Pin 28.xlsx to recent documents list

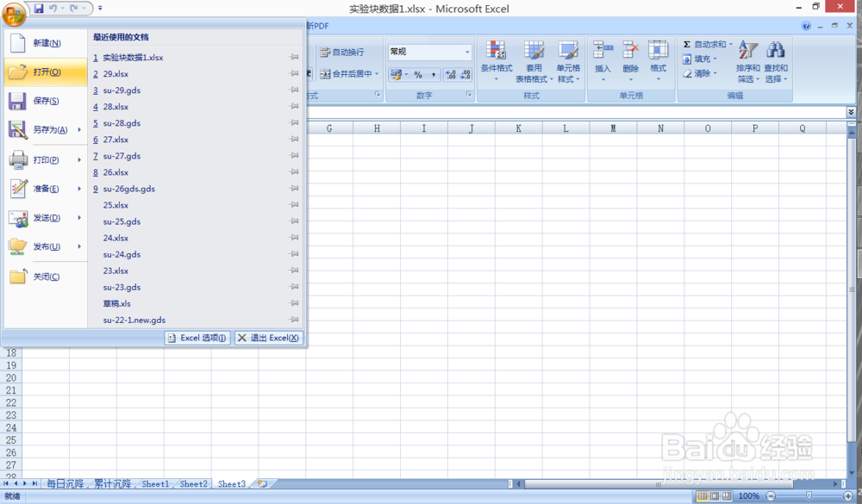(295, 107)
